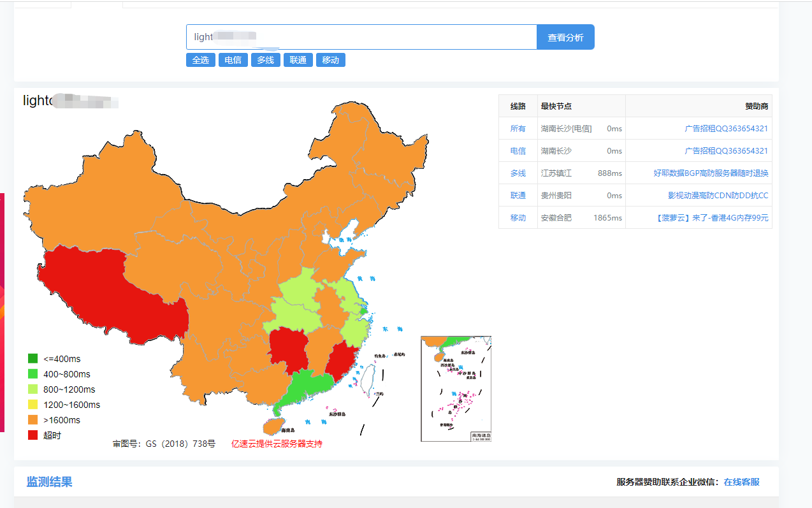Click the red 超时 legend swatch
The image size is (812, 508).
[x=33, y=435]
